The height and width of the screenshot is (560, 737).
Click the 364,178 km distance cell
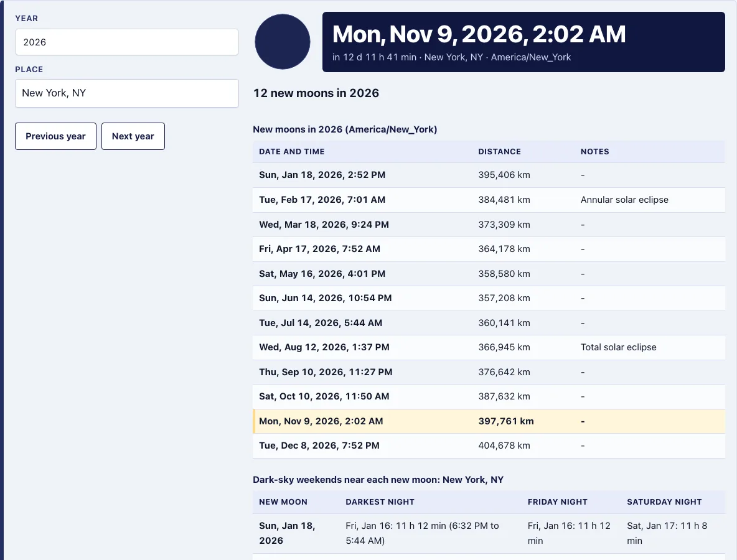(504, 249)
